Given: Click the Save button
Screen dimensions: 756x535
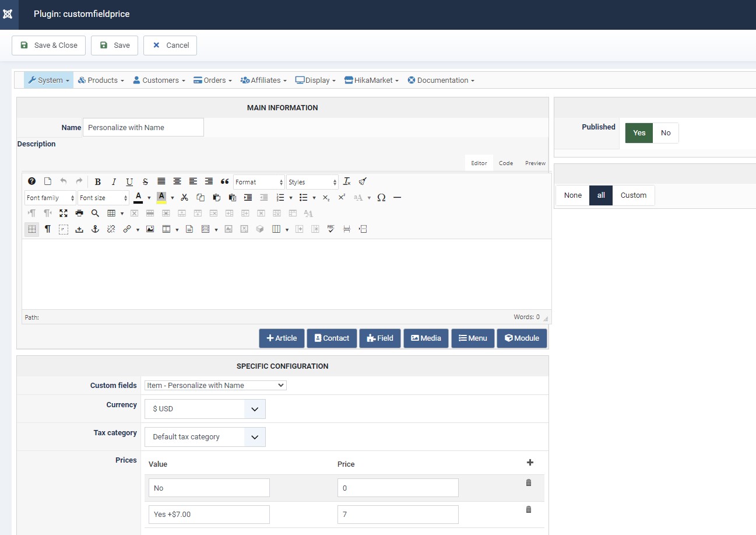Looking at the screenshot, I should [x=114, y=46].
